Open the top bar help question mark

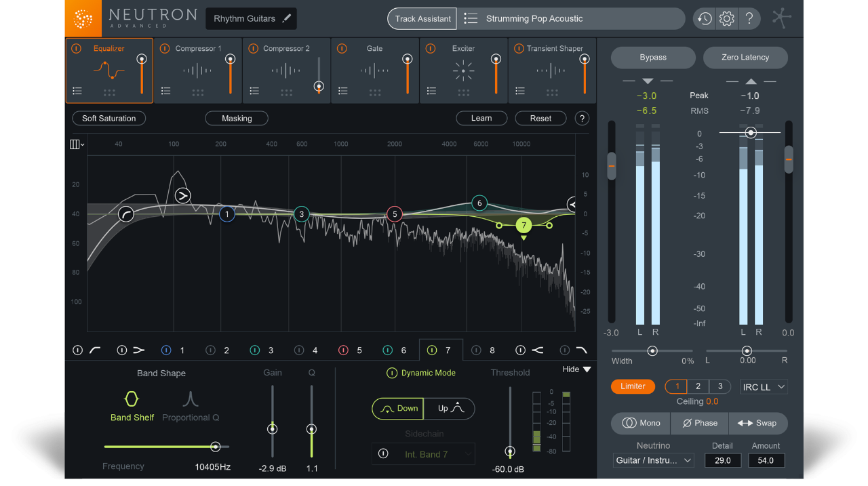tap(749, 18)
